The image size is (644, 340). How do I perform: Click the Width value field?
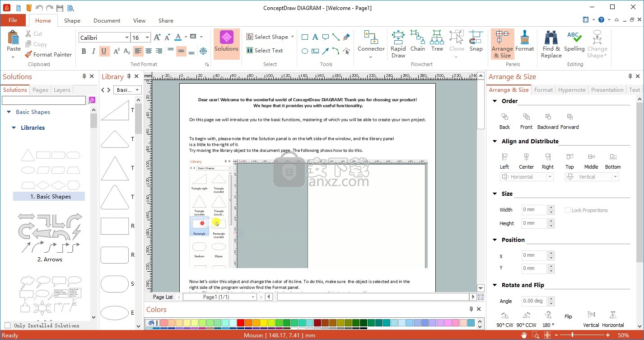(534, 210)
